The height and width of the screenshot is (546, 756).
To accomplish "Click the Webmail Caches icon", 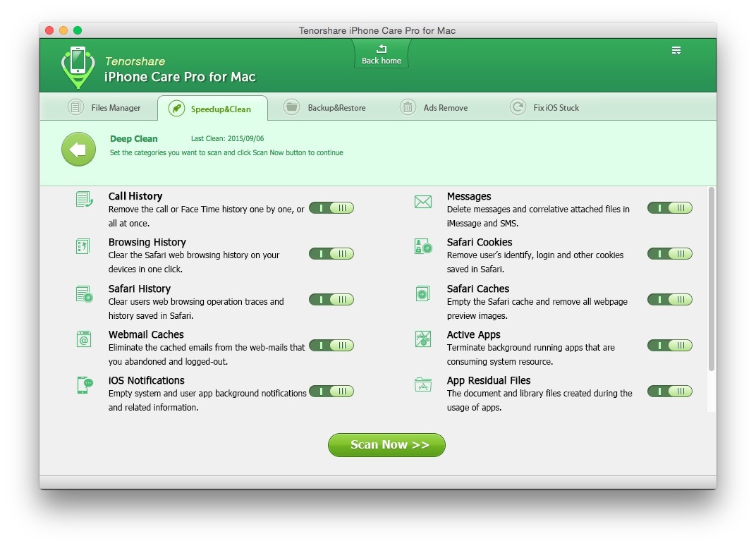I will click(x=84, y=339).
